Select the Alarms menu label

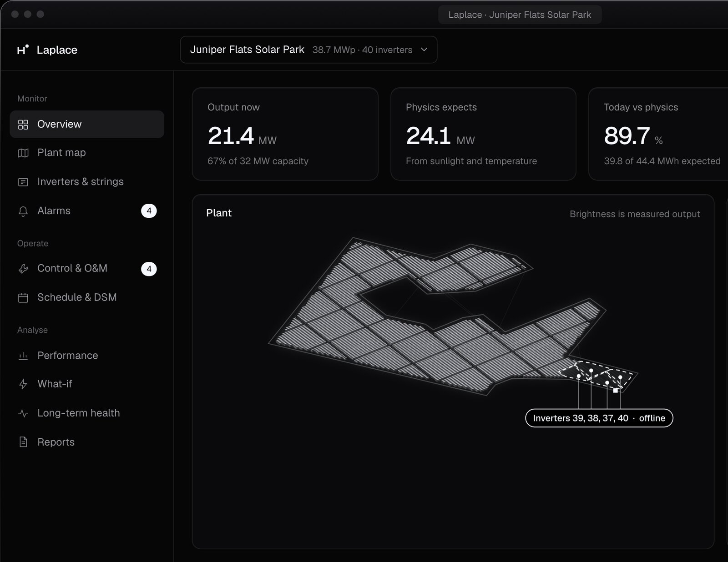pos(54,211)
